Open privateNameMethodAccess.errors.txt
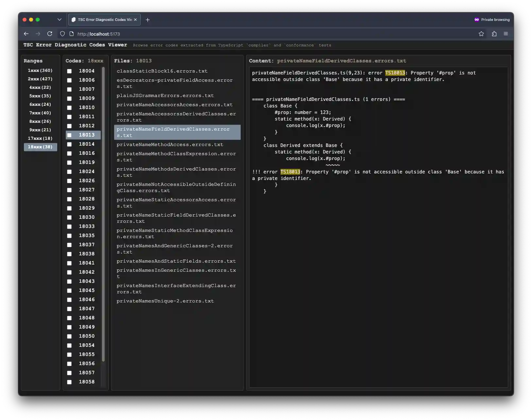 tap(170, 144)
